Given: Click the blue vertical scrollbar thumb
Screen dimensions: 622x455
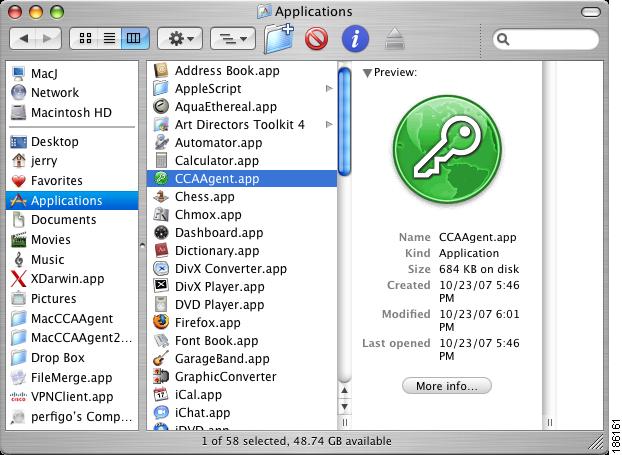Looking at the screenshot, I should coord(344,121).
